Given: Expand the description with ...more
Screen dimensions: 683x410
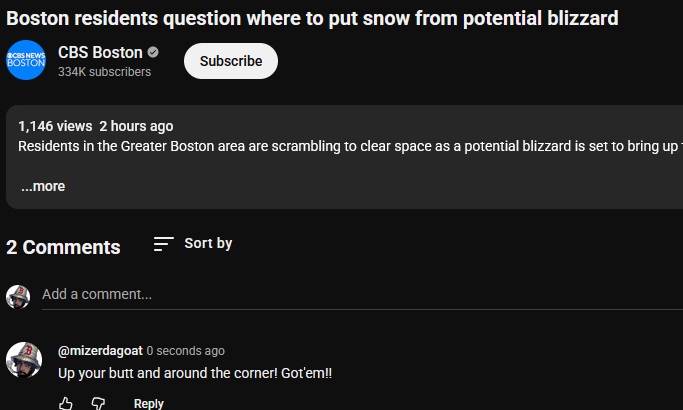Looking at the screenshot, I should (43, 186).
